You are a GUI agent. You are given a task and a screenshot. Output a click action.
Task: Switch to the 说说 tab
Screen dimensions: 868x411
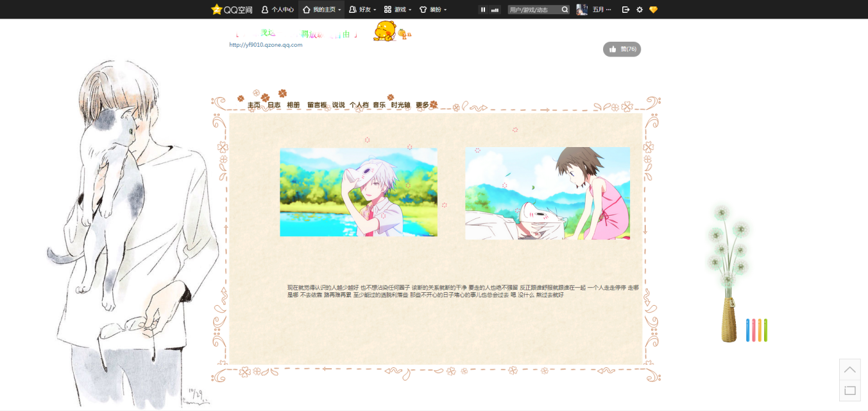pyautogui.click(x=338, y=105)
